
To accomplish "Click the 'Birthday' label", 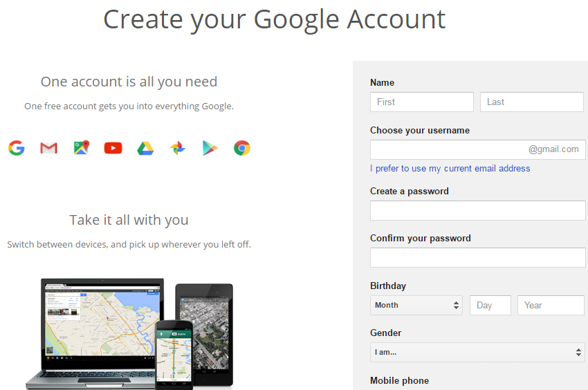I will point(388,286).
